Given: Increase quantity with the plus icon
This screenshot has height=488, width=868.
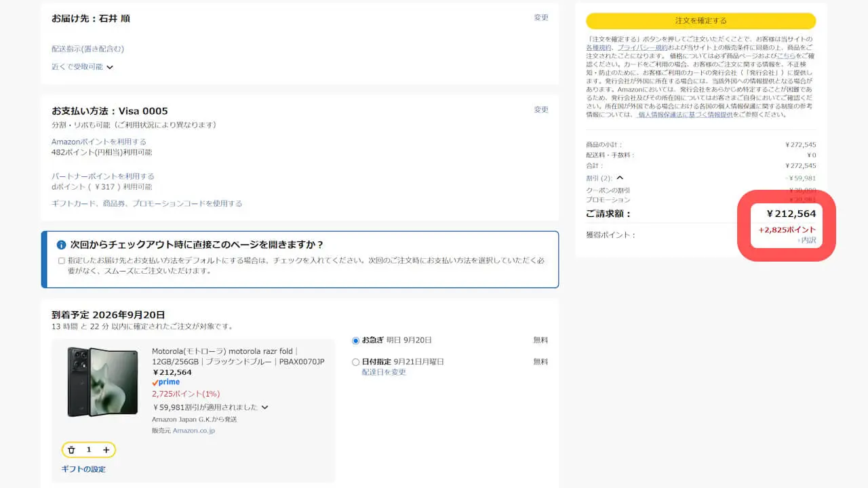Looking at the screenshot, I should pyautogui.click(x=106, y=450).
